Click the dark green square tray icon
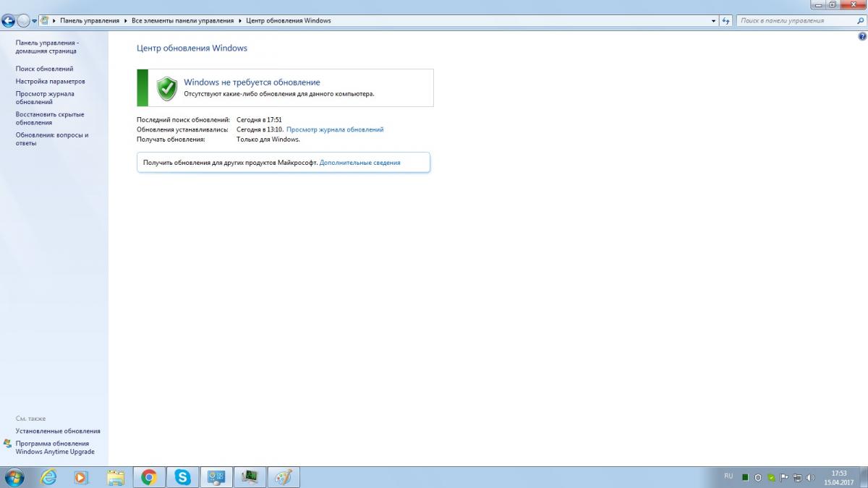 point(745,478)
